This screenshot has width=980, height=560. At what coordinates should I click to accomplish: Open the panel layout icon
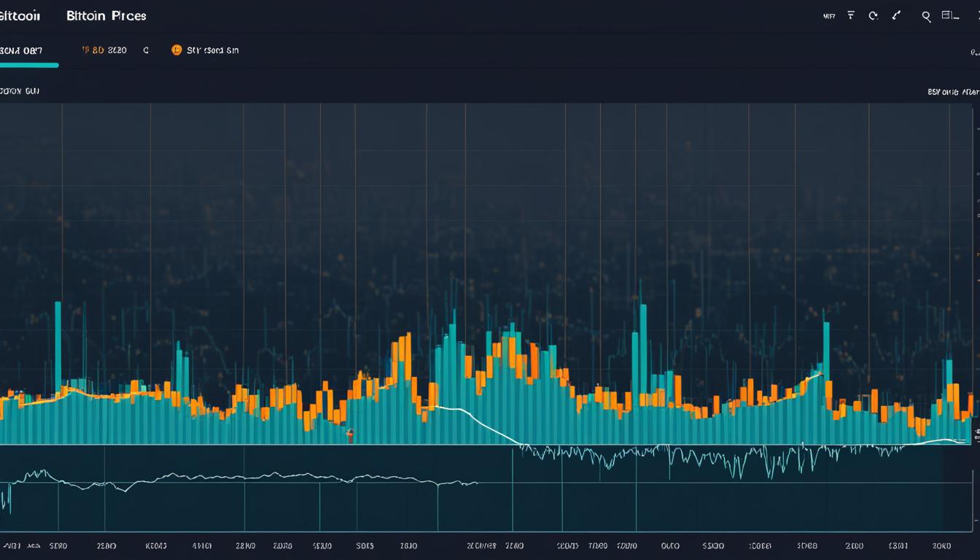950,15
